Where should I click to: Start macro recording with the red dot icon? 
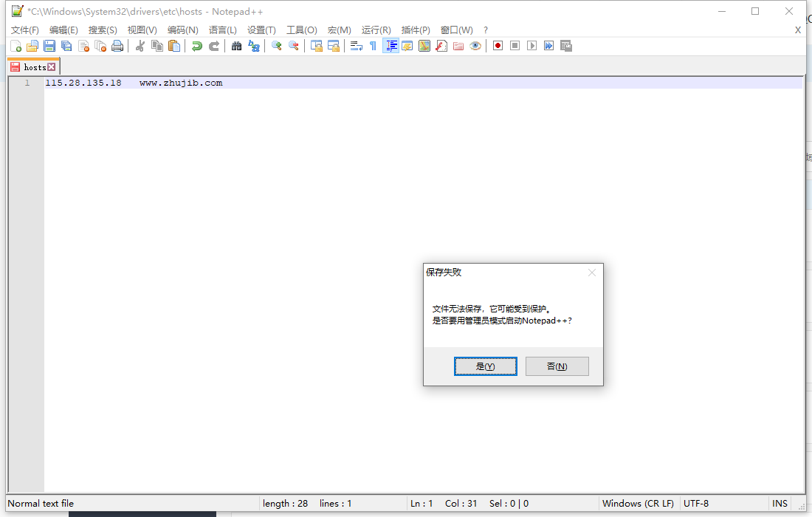[498, 46]
